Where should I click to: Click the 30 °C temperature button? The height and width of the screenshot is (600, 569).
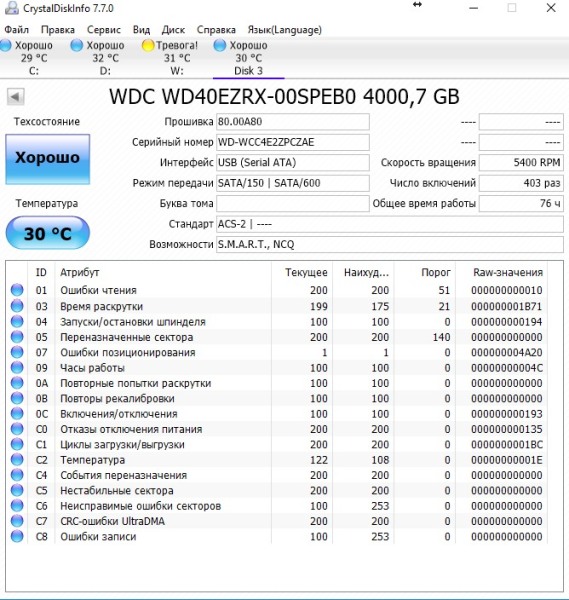click(x=48, y=233)
